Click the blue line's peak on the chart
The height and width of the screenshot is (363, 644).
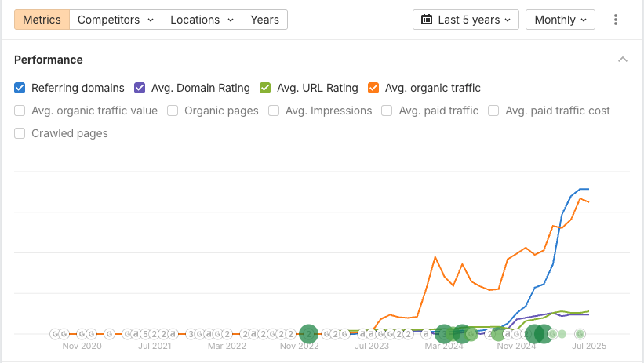coord(584,189)
